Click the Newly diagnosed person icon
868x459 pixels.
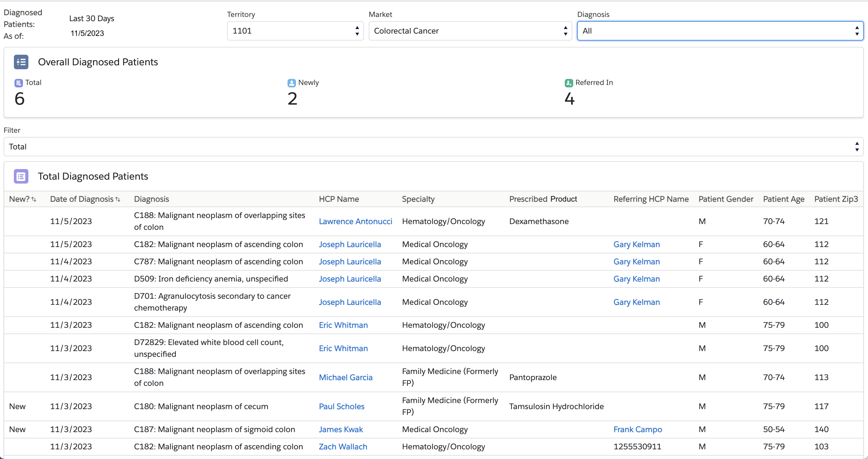click(291, 83)
